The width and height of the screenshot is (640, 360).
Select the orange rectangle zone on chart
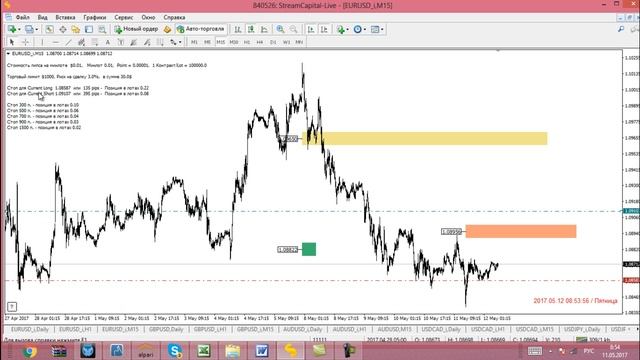point(521,231)
